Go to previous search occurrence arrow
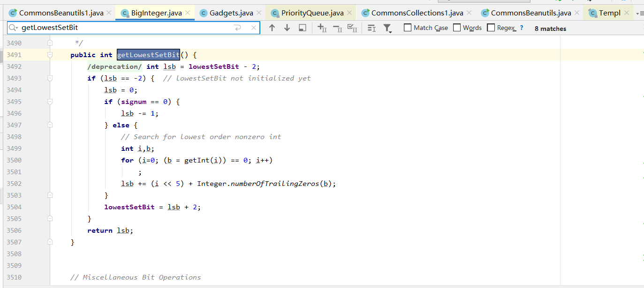Image resolution: width=644 pixels, height=288 pixels. click(x=272, y=28)
